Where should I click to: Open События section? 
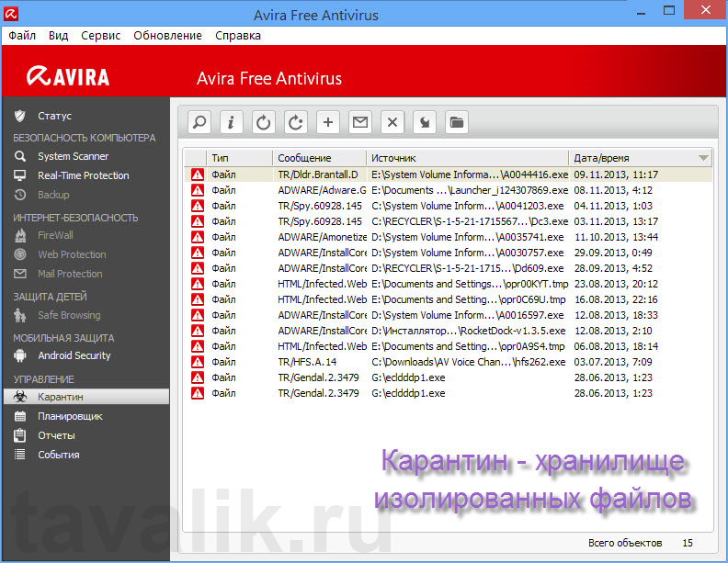59,455
